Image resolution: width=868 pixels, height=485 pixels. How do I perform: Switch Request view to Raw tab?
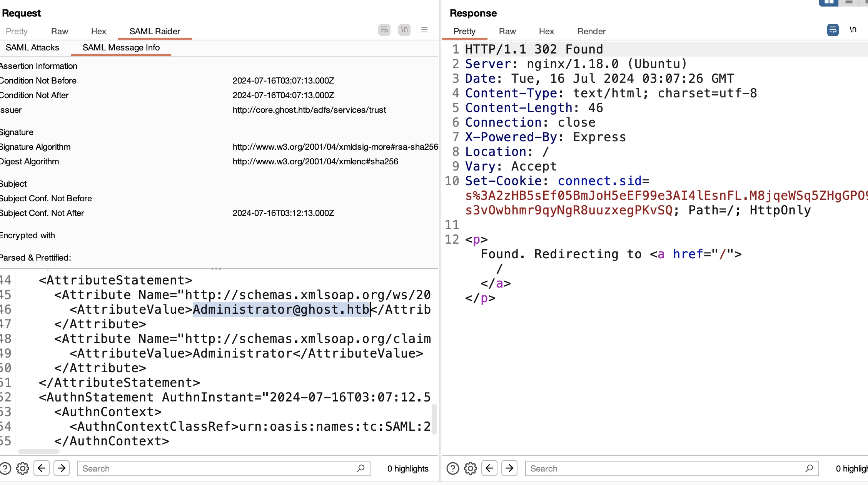[x=59, y=32]
